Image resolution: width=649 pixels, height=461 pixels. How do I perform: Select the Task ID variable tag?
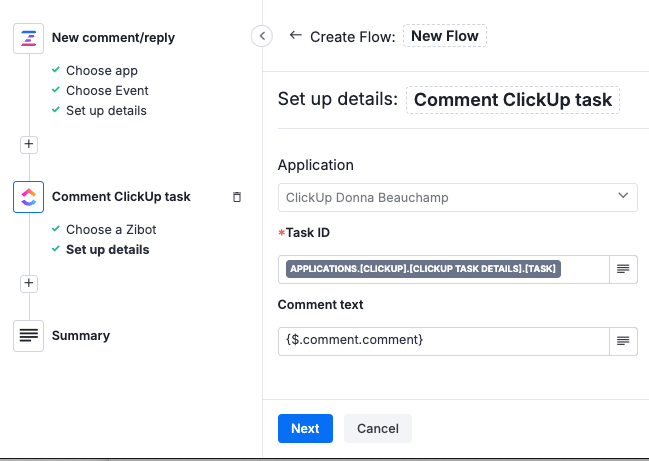tap(423, 269)
